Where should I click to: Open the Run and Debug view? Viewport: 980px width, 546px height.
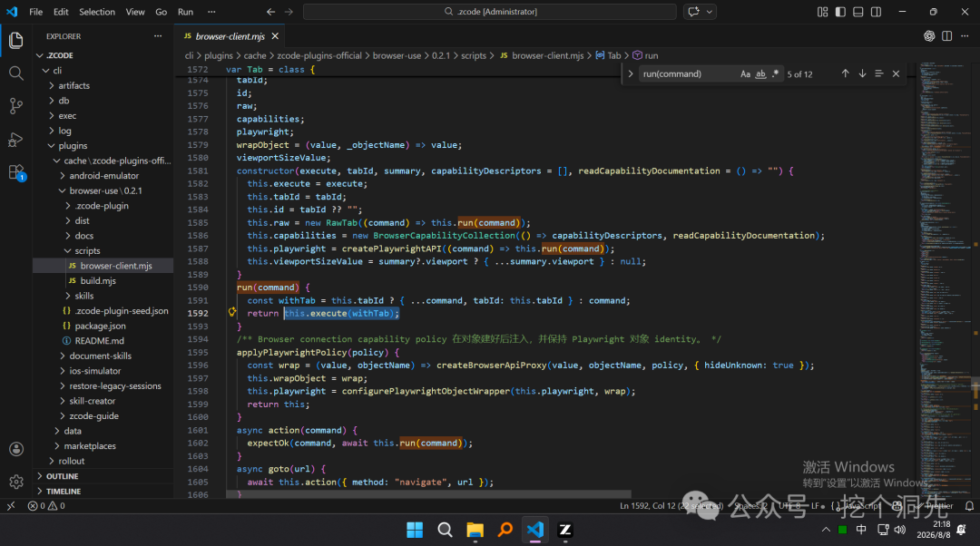coord(16,140)
